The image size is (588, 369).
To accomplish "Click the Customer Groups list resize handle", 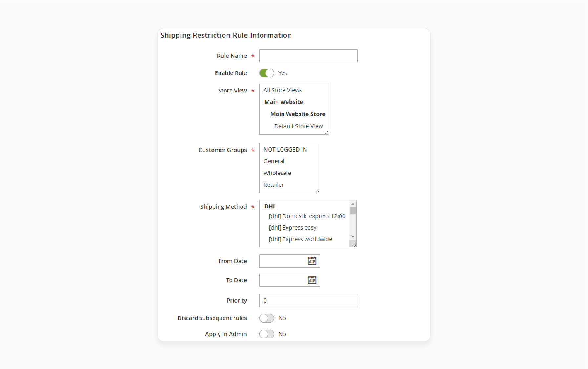I will pyautogui.click(x=318, y=190).
